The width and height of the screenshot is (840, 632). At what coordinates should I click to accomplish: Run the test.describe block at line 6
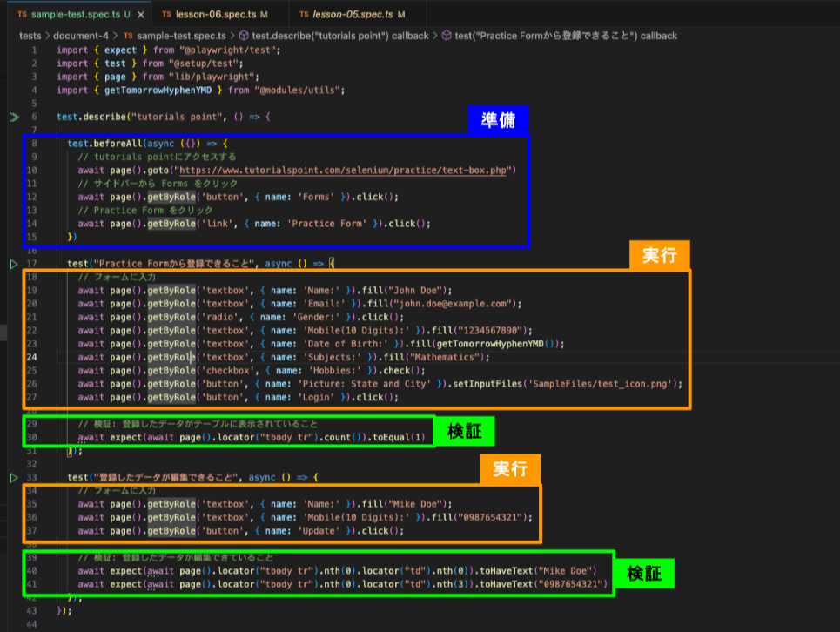tap(14, 117)
